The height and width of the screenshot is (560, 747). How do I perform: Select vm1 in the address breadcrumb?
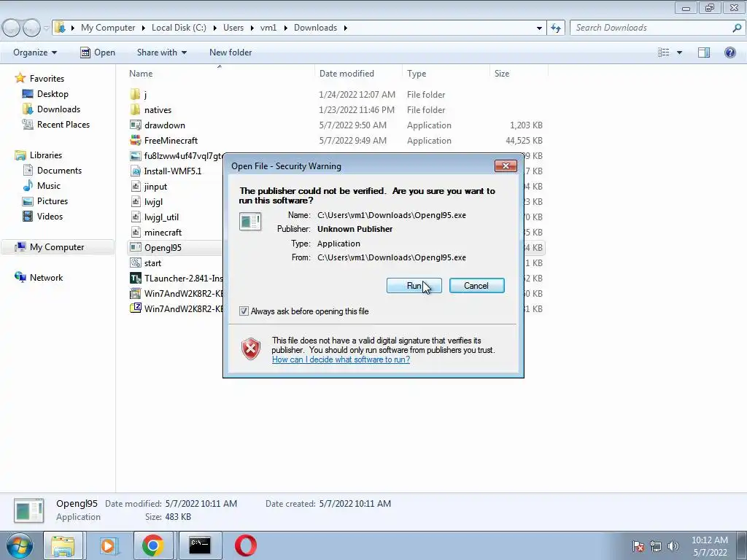pos(268,28)
